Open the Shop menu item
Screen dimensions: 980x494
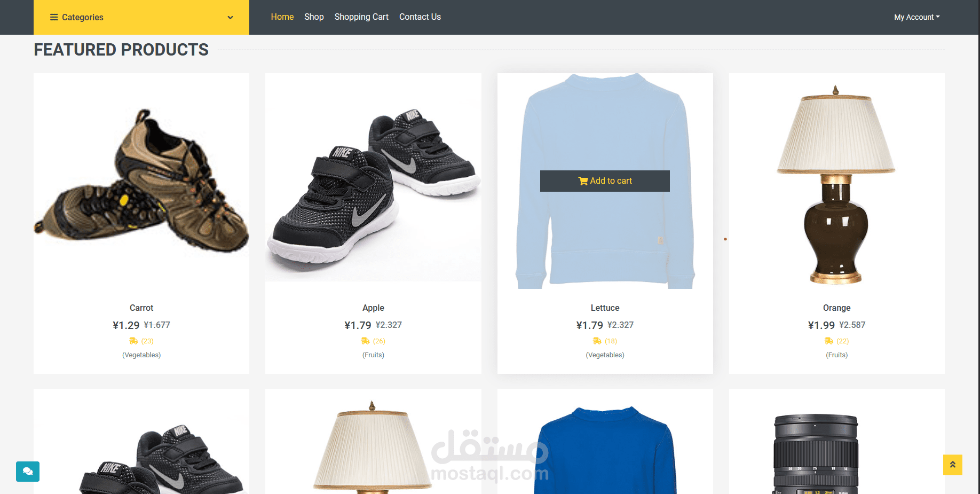click(x=314, y=17)
